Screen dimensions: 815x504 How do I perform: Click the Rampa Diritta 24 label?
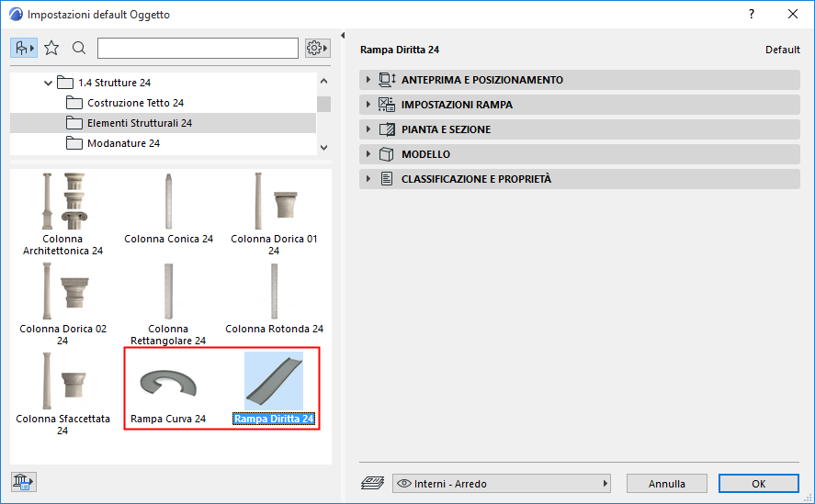(x=274, y=419)
